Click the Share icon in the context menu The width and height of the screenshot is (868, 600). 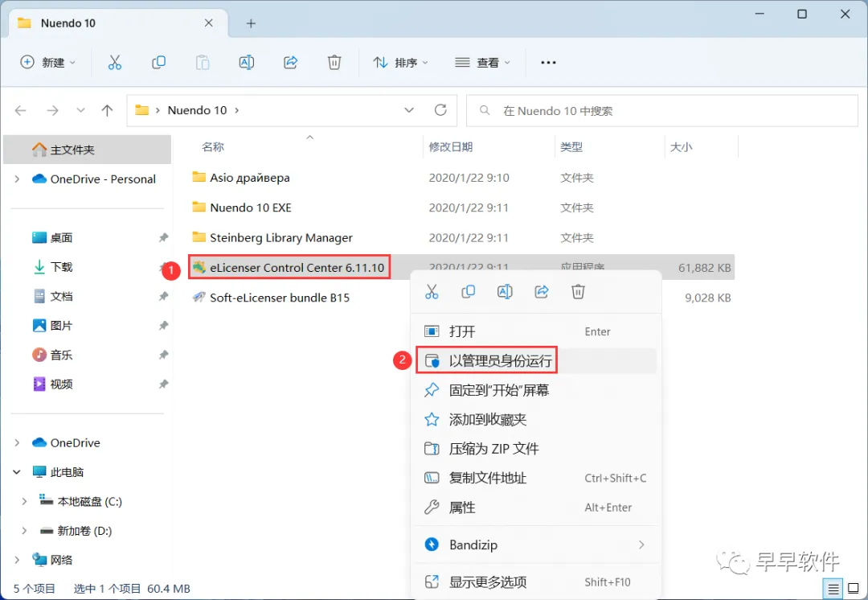coord(542,292)
